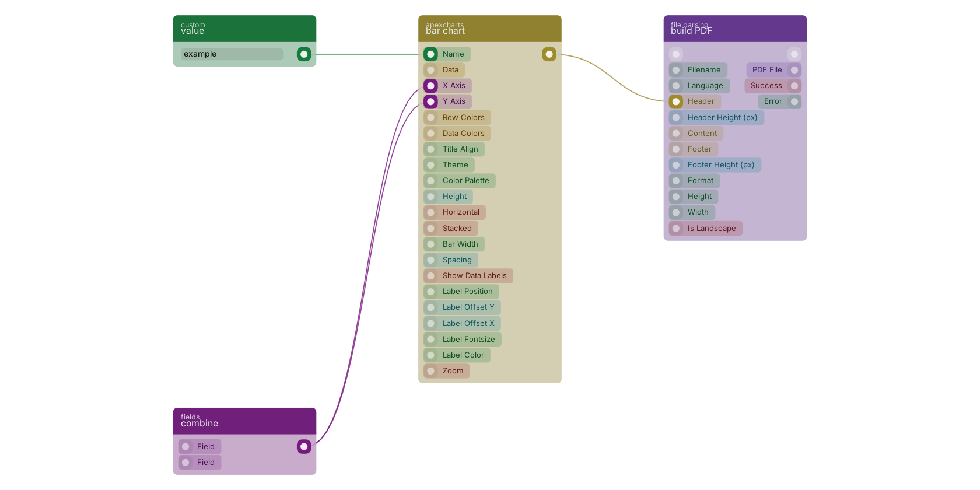Viewport: 980px width, 490px height.
Task: Select the apexcharts bar chart node header
Action: point(490,29)
